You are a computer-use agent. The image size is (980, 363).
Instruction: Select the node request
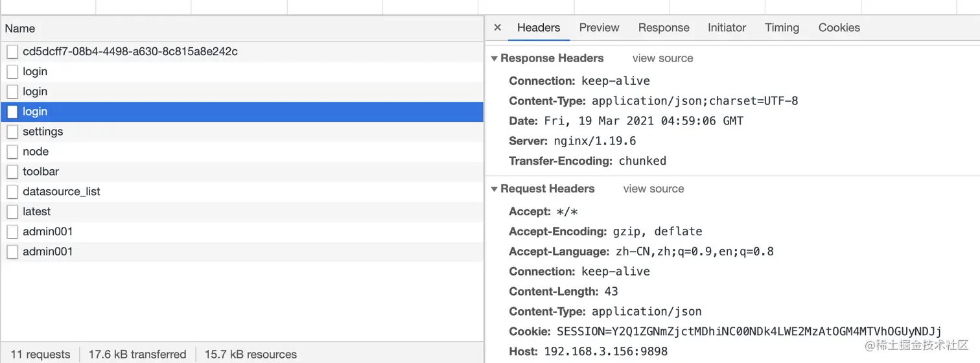point(242,152)
